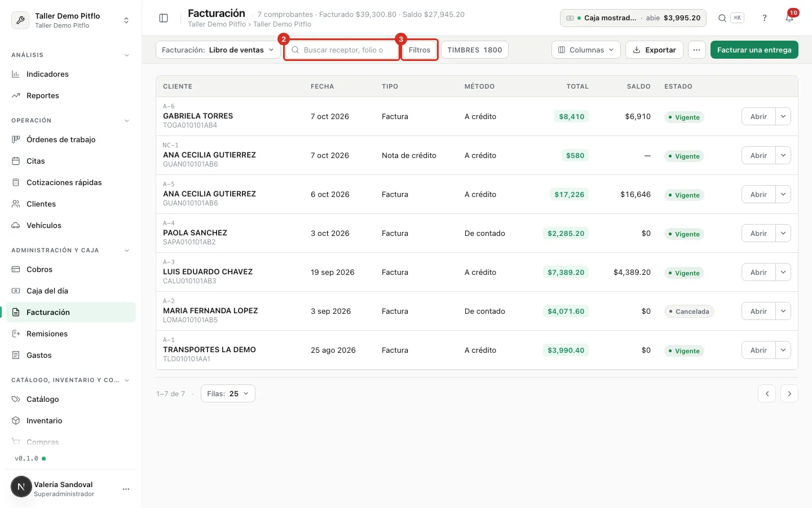Go to Clientes in the sidebar
Screen dimensions: 812x508
tap(71, 204)
